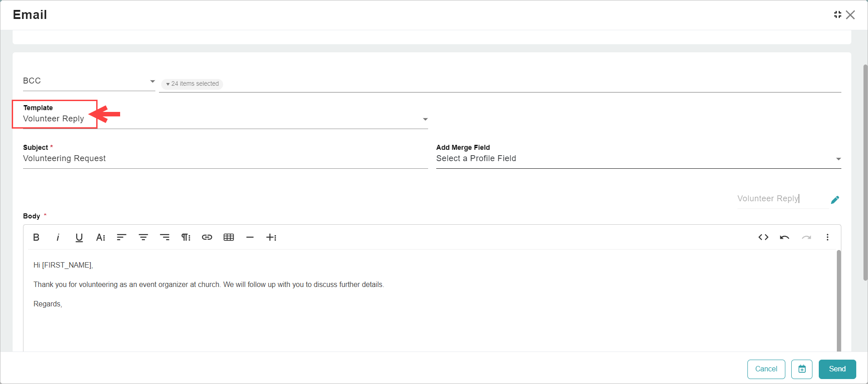
Task: Apply italic formatting to text
Action: click(x=58, y=237)
